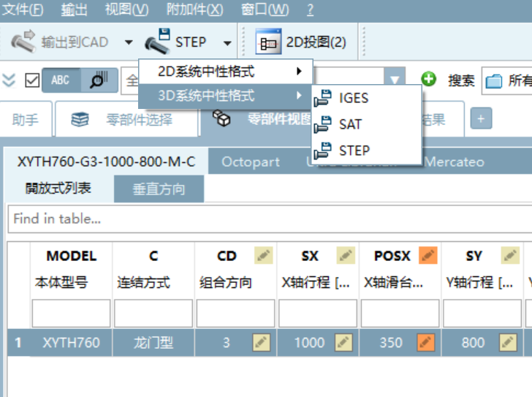Expand the STEP toolbar dropdown arrow

[227, 42]
